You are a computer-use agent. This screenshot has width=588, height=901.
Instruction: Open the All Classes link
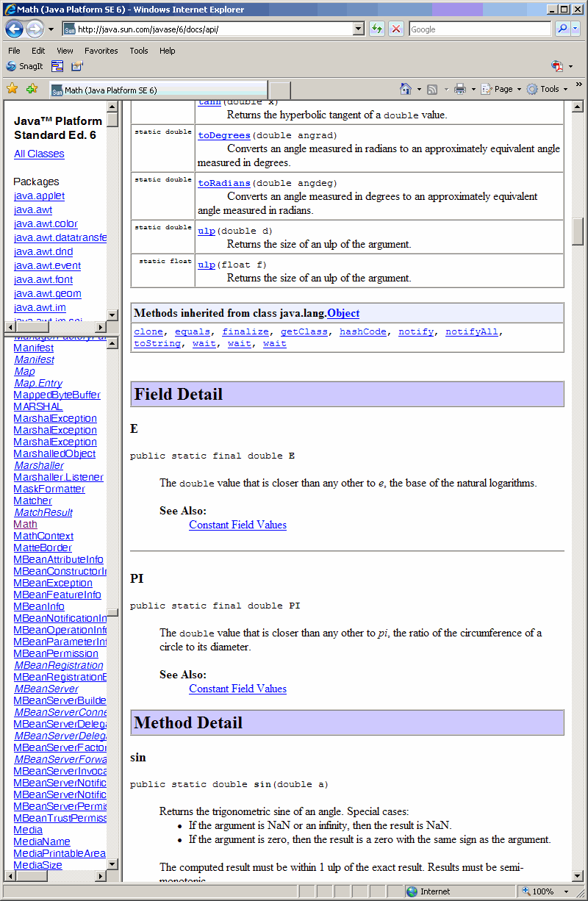point(39,154)
